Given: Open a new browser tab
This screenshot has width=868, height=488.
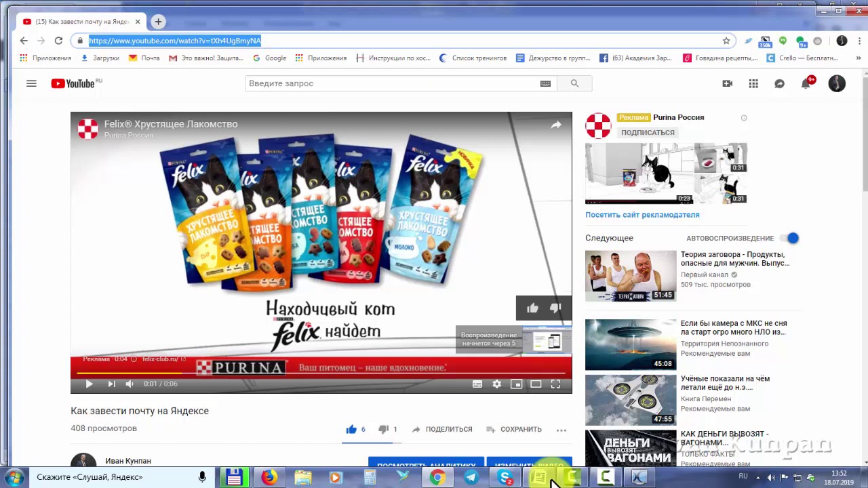Looking at the screenshot, I should click(158, 22).
